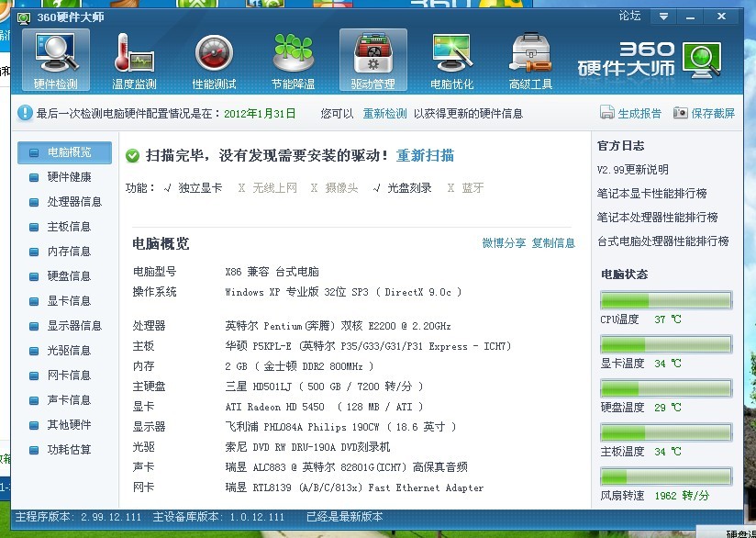This screenshot has height=538, width=756.
Task: Click the 360硬件大师 title bar app icon
Action: tap(24, 18)
